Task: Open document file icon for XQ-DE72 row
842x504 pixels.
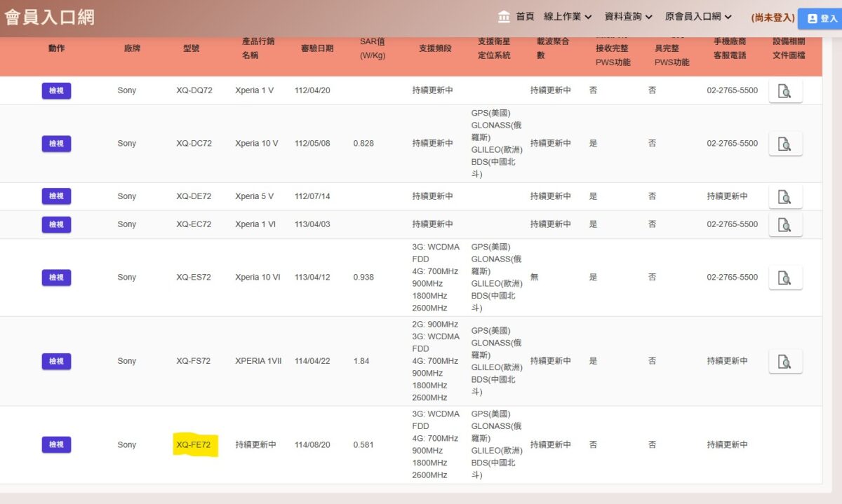Action: point(785,197)
